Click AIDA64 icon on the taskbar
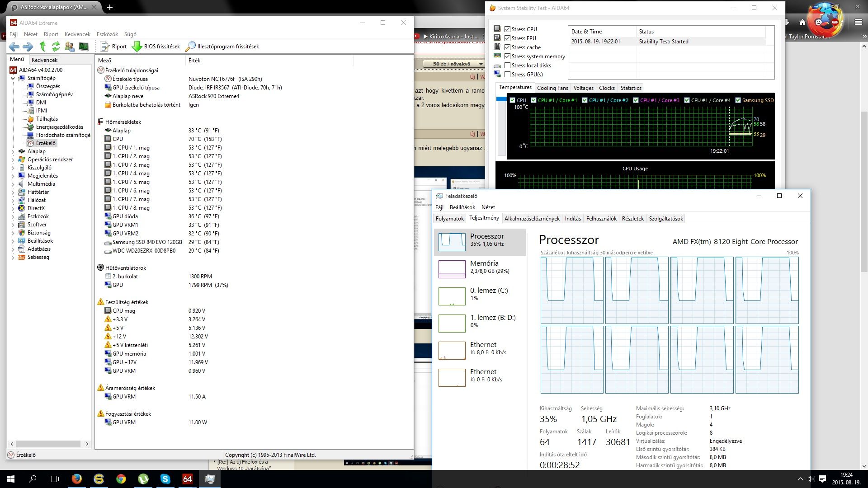This screenshot has height=488, width=868. coord(187,479)
